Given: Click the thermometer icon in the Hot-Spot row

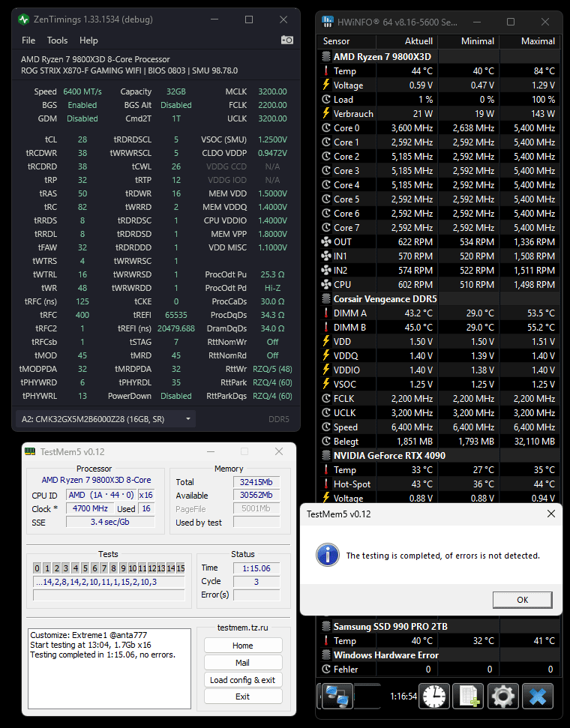Looking at the screenshot, I should (x=326, y=484).
